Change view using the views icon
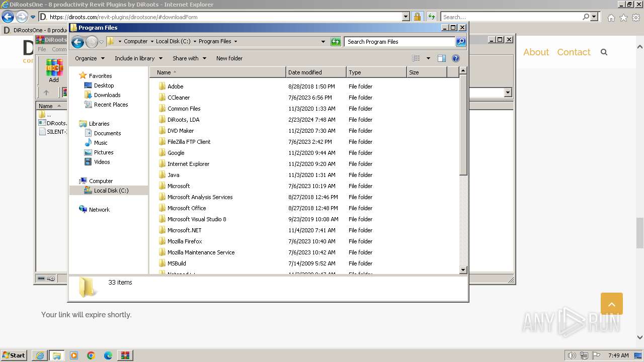The height and width of the screenshot is (362, 644). click(x=416, y=58)
